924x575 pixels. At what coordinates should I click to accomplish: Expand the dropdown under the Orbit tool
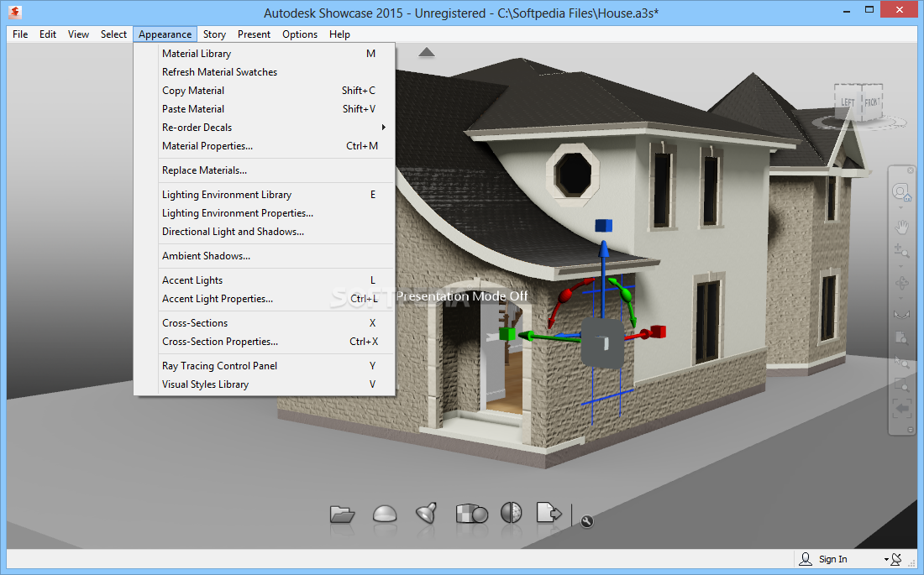901,298
